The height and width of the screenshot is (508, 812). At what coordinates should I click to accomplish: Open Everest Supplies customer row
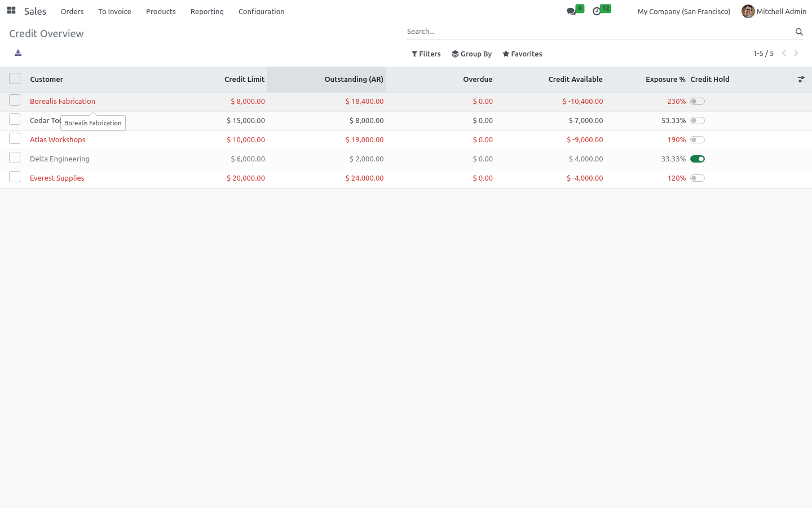406,178
